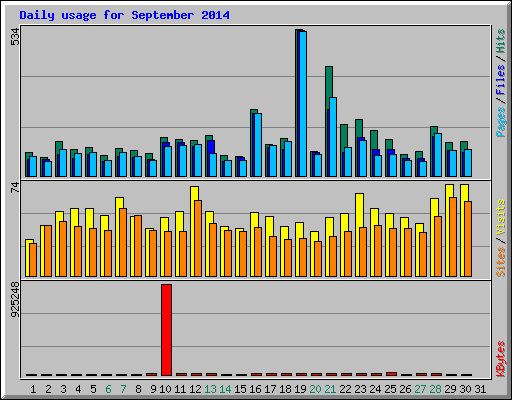
Task: Click day label 17 on the x-axis
Action: pyautogui.click(x=270, y=389)
